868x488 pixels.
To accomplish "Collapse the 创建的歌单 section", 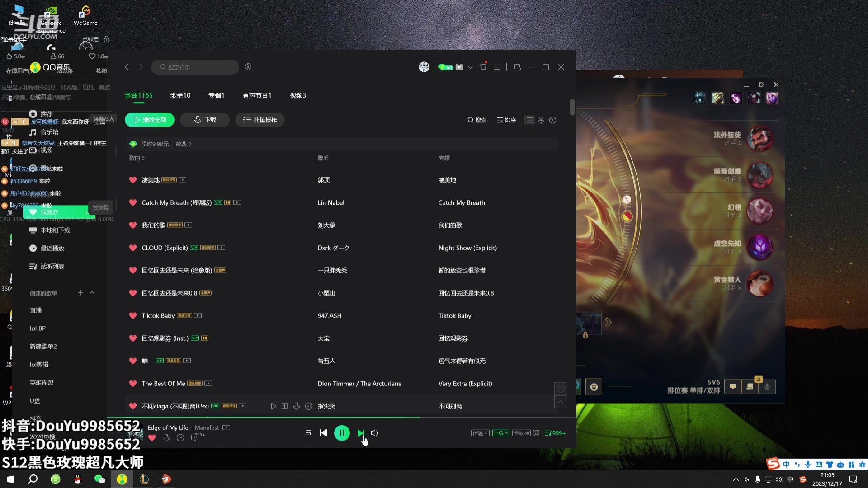I will pos(92,293).
